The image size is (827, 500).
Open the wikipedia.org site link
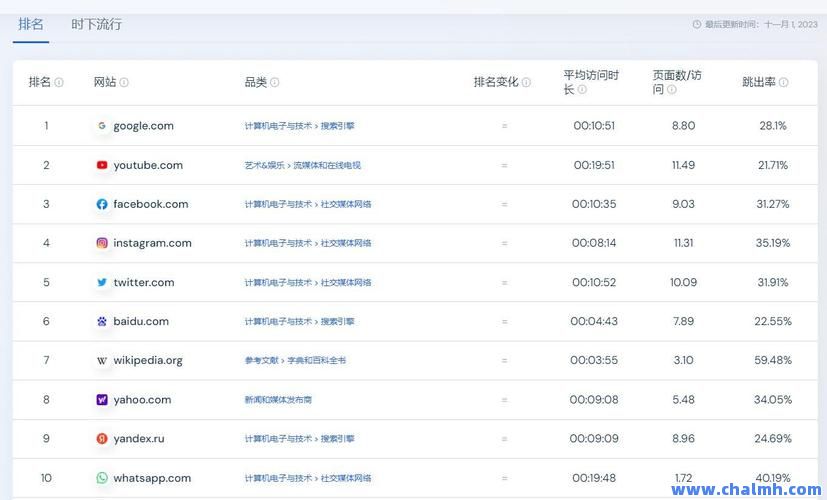point(148,361)
